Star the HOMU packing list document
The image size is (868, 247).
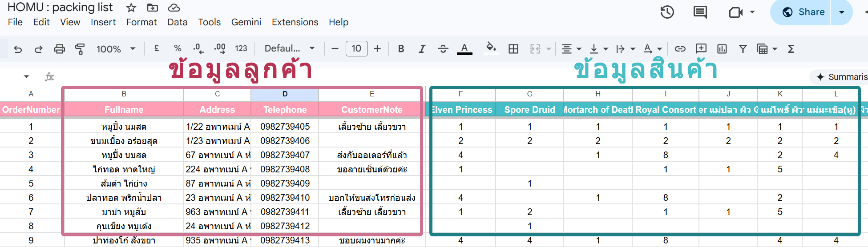coord(131,8)
